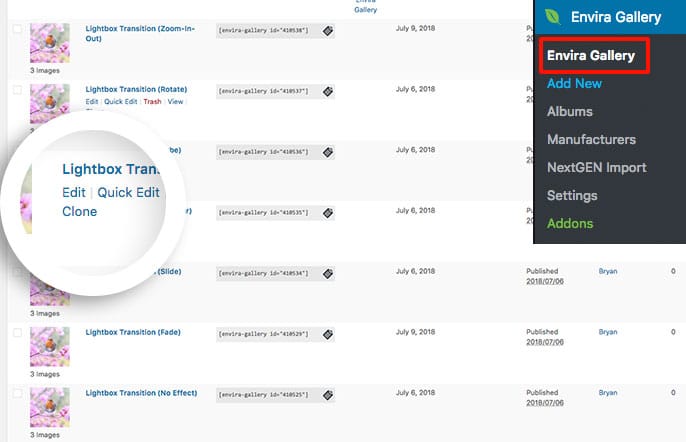
Task: Click small Edit link under Rotate gallery
Action: (x=92, y=102)
